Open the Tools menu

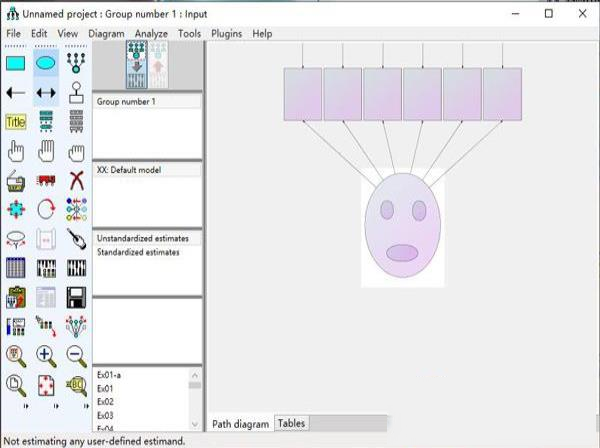(189, 34)
